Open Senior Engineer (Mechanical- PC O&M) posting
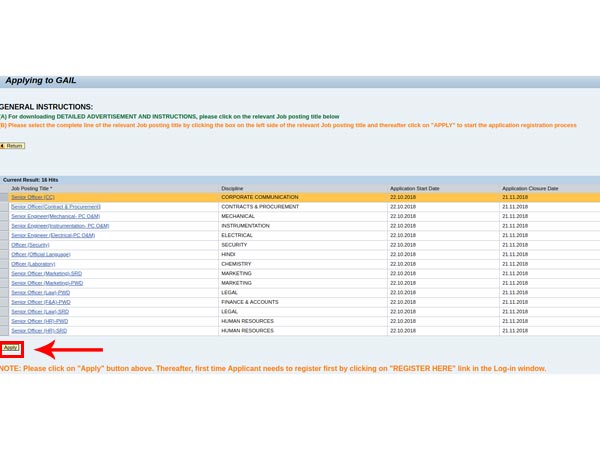The width and height of the screenshot is (600, 450). [x=55, y=216]
